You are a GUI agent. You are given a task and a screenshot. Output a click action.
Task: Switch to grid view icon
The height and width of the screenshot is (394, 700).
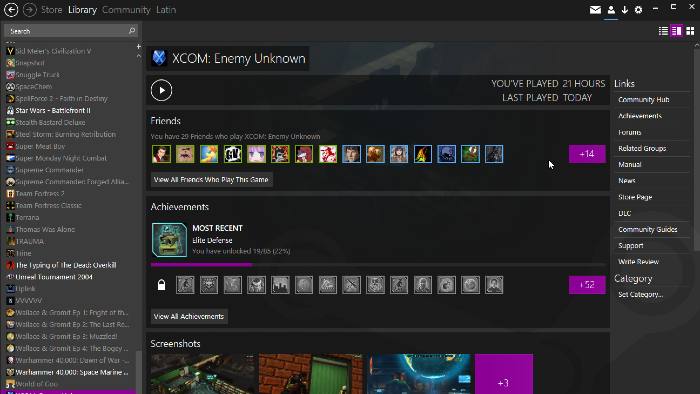[x=690, y=31]
